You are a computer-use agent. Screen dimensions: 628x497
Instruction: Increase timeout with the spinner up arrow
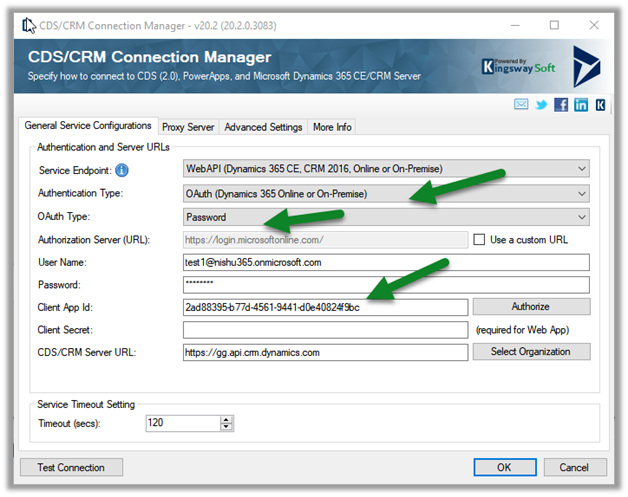click(227, 419)
